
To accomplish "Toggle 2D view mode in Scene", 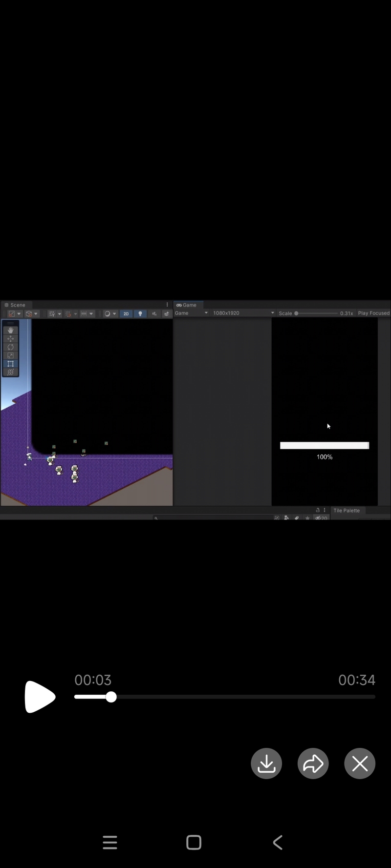I will pos(126,314).
